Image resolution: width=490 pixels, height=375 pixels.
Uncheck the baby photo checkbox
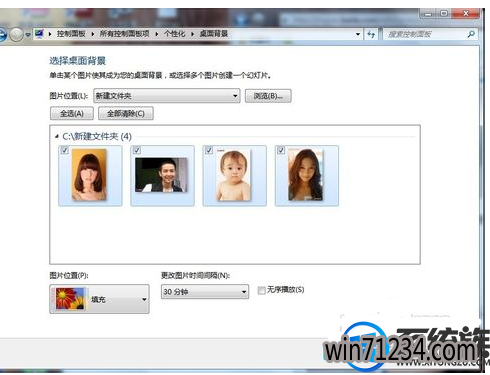[209, 150]
